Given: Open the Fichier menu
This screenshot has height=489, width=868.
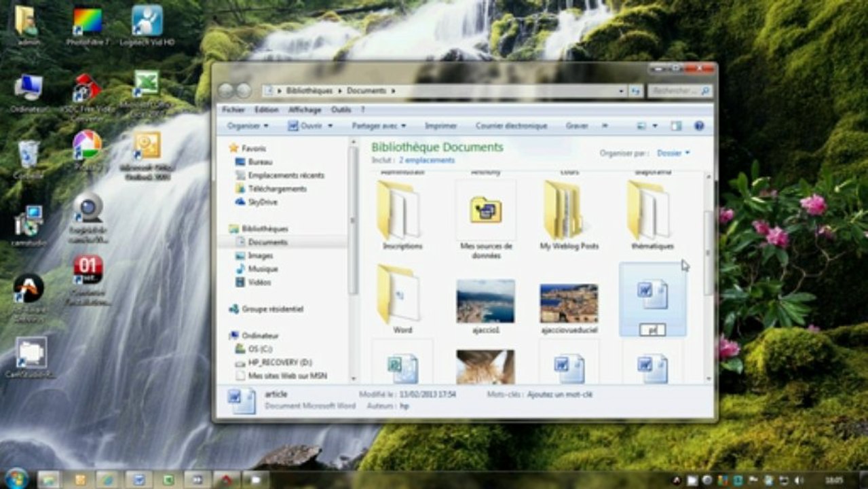Looking at the screenshot, I should [x=233, y=109].
